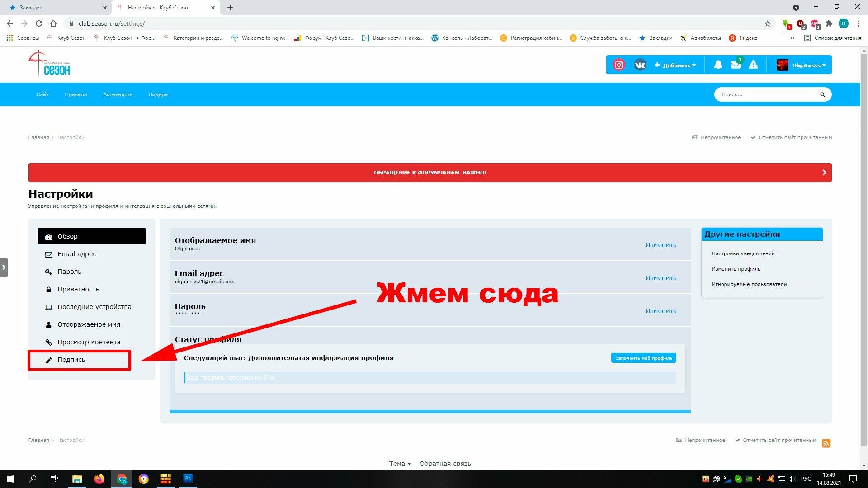Screen dimensions: 868x488
Task: Click the Season club logo
Action: coord(49,64)
